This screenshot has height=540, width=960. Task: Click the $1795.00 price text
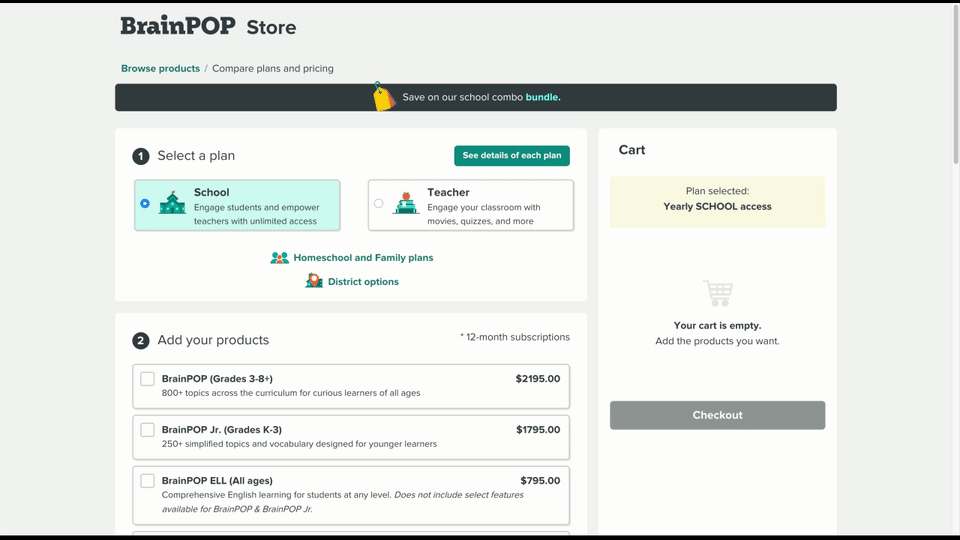pyautogui.click(x=538, y=430)
